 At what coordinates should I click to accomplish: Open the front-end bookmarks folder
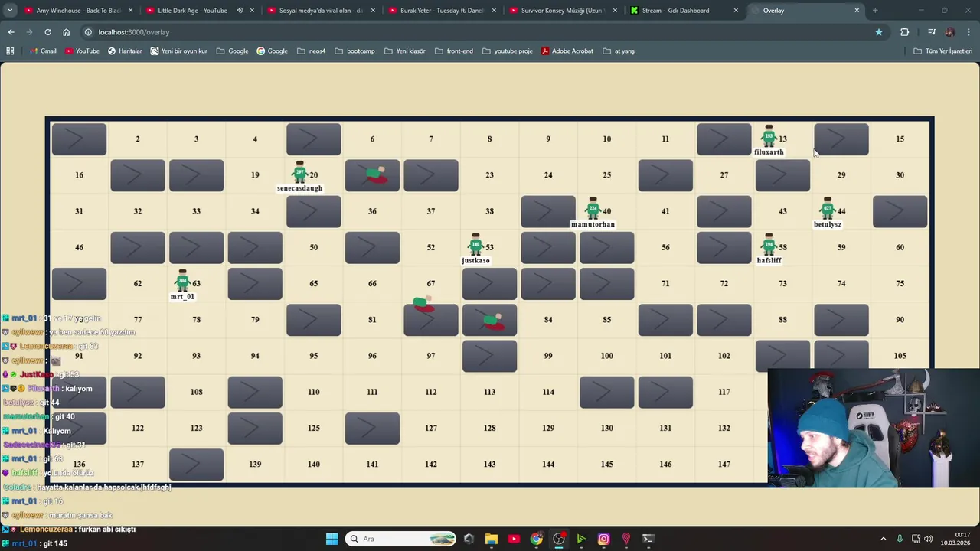click(x=453, y=51)
